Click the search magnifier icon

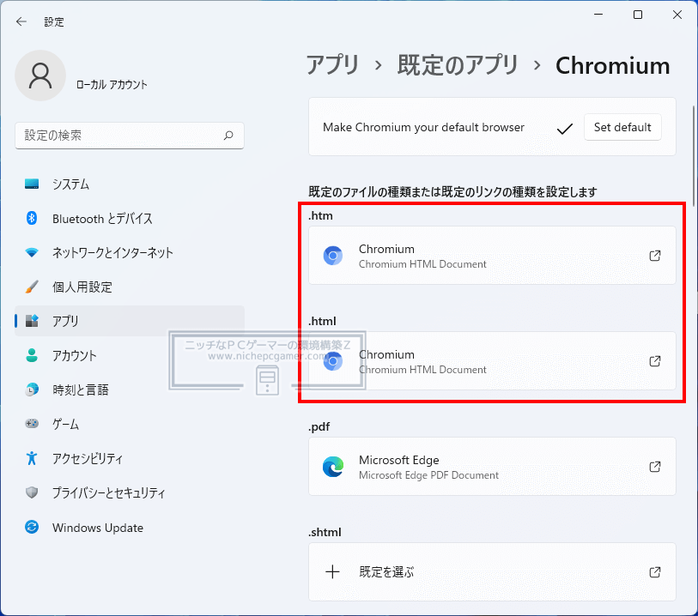coord(228,136)
